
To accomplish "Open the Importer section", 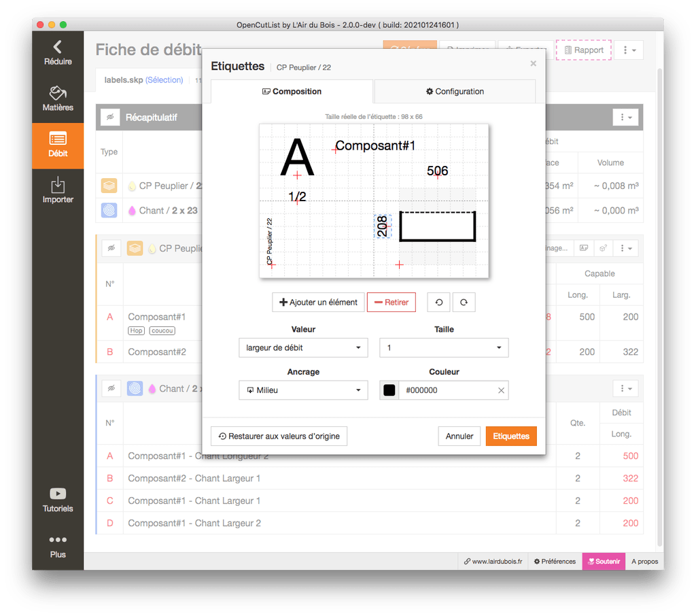I will [58, 191].
